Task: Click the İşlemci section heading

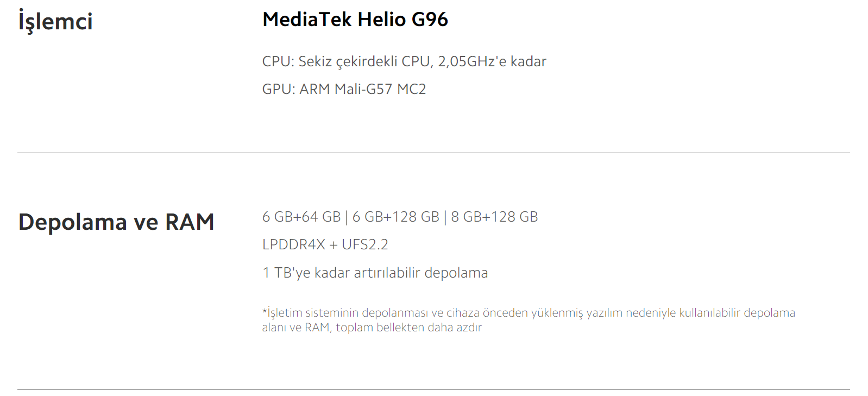Action: point(55,22)
